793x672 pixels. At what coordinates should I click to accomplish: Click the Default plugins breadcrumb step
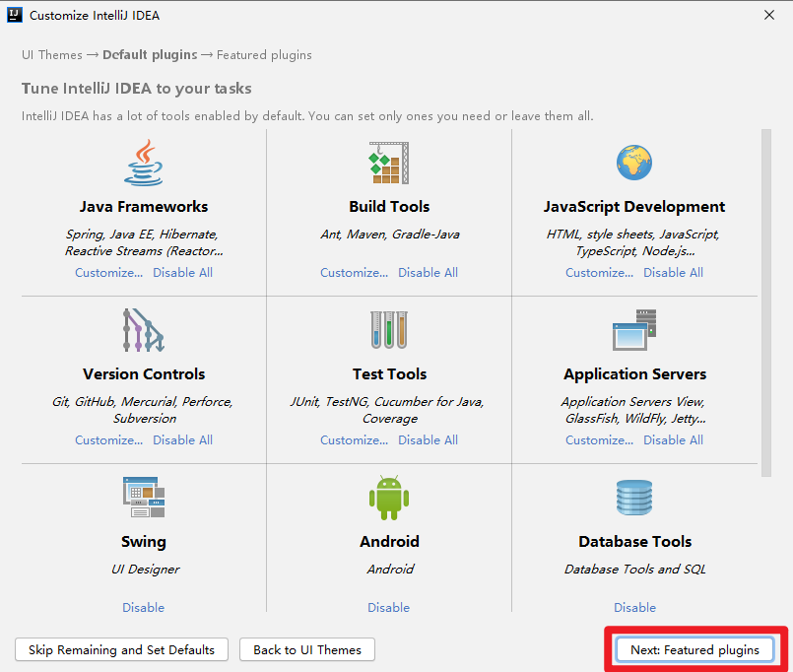(x=150, y=54)
